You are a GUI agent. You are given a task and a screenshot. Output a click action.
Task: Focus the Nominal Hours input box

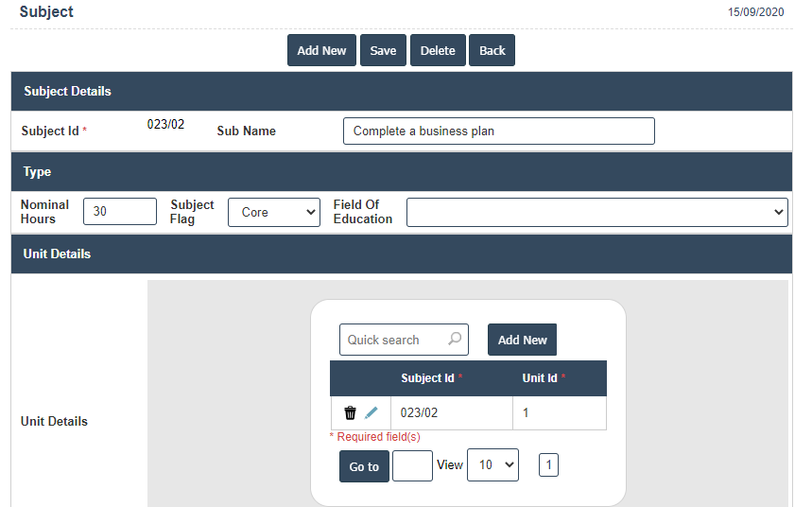tap(120, 212)
